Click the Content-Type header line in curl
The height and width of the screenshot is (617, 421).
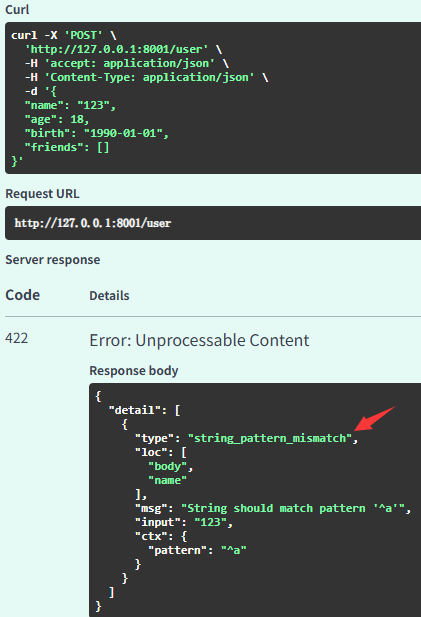coord(146,77)
